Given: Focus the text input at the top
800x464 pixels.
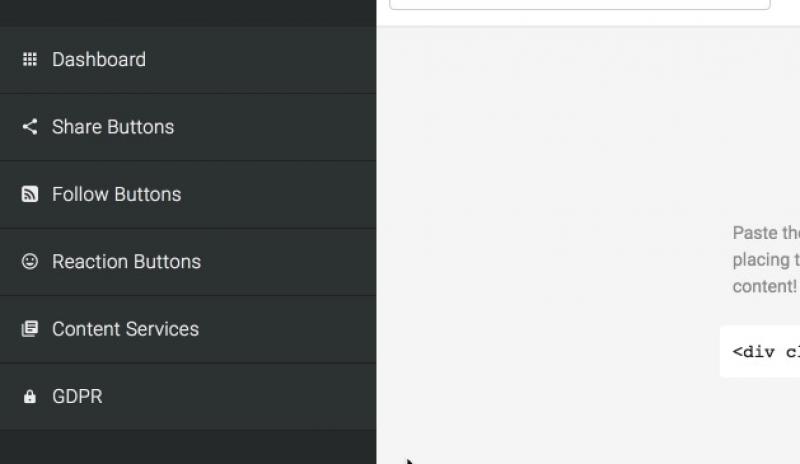Looking at the screenshot, I should tap(579, 4).
